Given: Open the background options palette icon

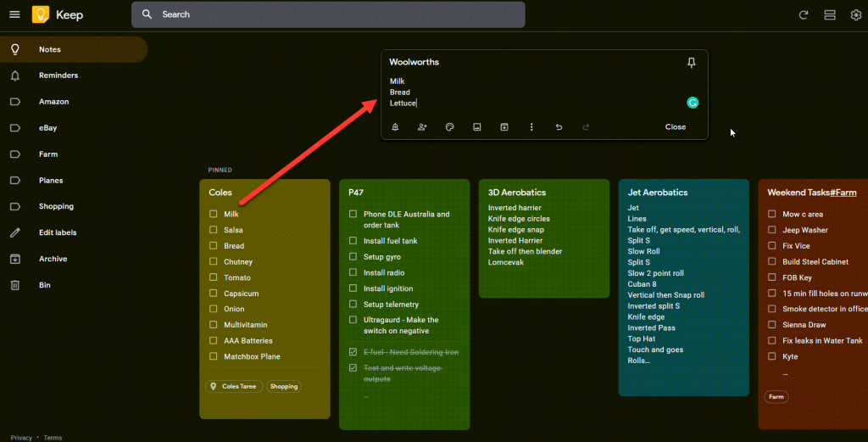Looking at the screenshot, I should pos(449,127).
